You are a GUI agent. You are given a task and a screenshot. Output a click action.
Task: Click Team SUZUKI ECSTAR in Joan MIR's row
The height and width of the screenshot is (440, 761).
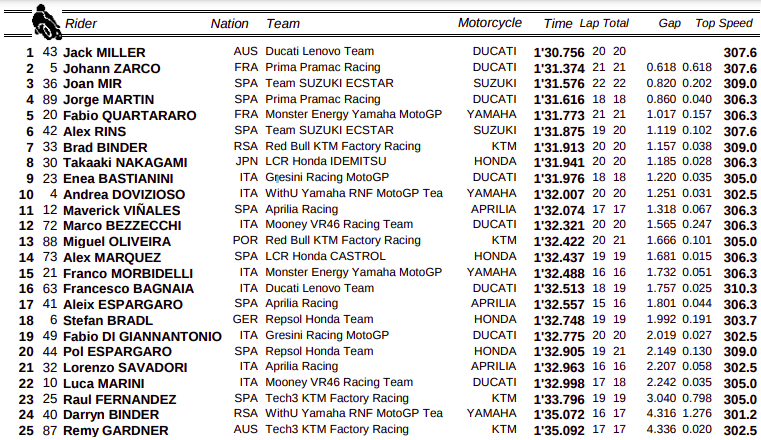330,83
